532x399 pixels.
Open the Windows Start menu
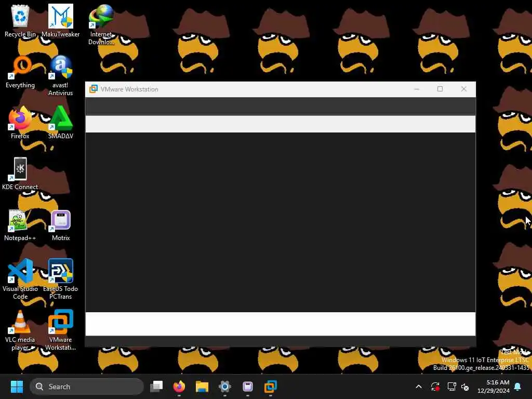pyautogui.click(x=17, y=387)
